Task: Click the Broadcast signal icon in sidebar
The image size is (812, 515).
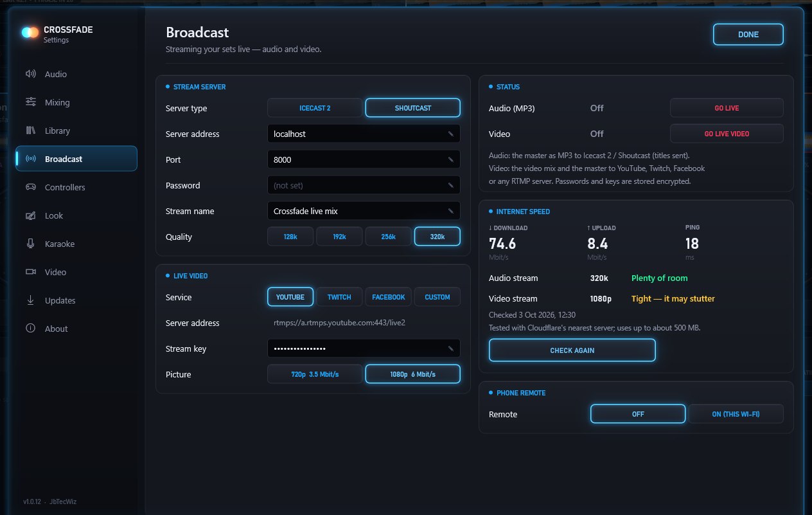Action: pos(30,159)
